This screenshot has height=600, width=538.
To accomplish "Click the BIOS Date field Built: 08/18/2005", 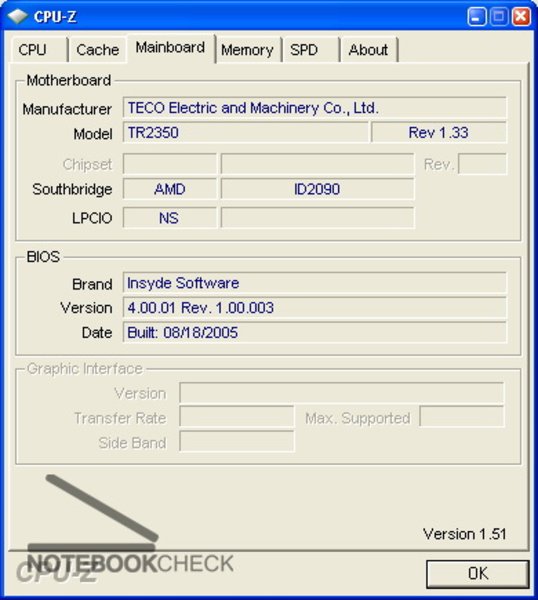I will coord(315,333).
